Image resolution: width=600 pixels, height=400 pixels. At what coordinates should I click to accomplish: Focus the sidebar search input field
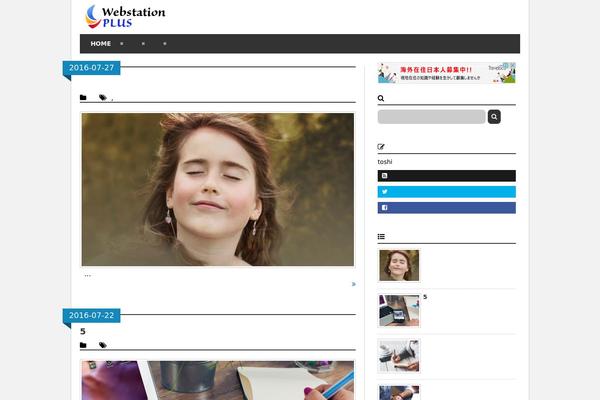pyautogui.click(x=431, y=117)
